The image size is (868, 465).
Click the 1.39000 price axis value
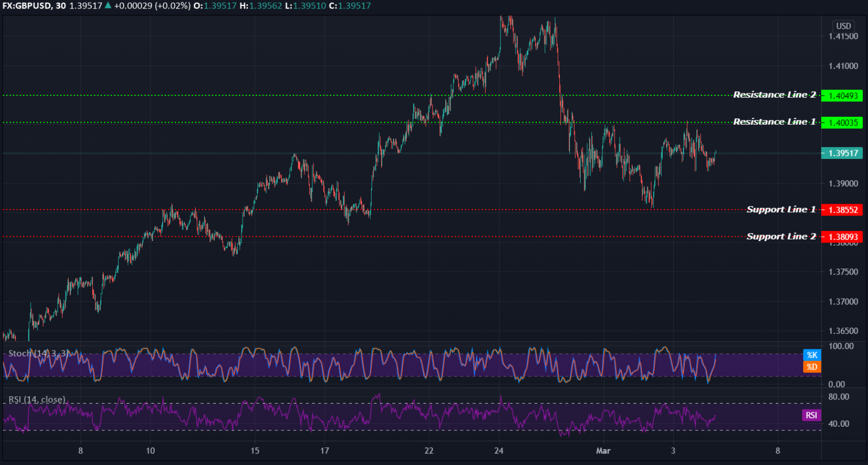click(843, 183)
